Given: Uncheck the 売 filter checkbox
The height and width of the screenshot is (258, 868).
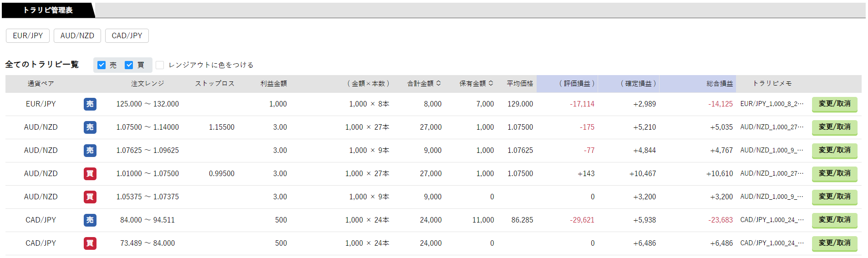Looking at the screenshot, I should (102, 65).
